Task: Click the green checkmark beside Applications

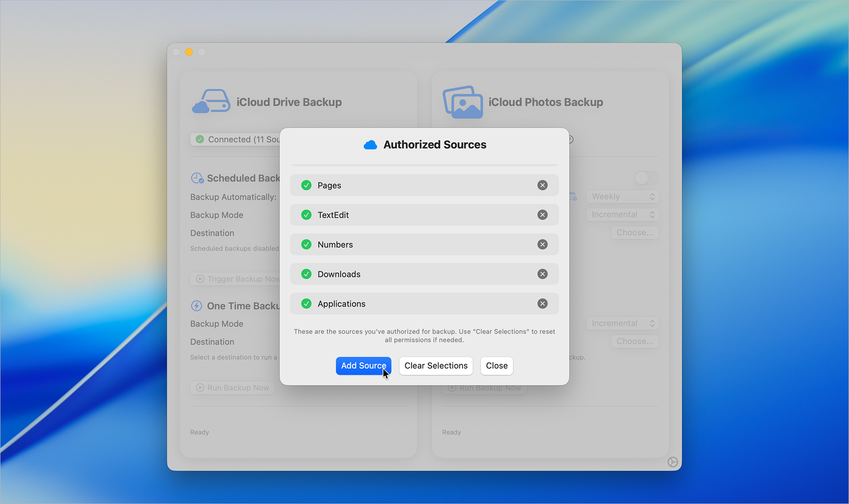Action: [x=306, y=304]
